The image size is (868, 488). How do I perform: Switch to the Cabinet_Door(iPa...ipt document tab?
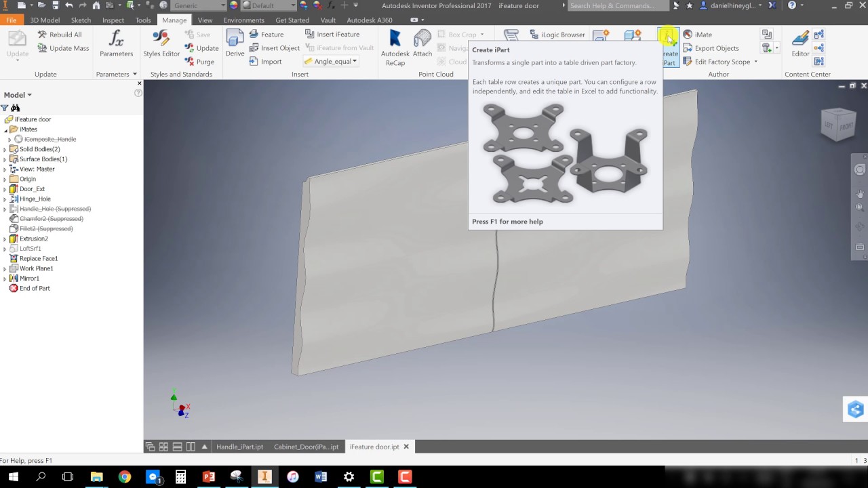point(306,447)
